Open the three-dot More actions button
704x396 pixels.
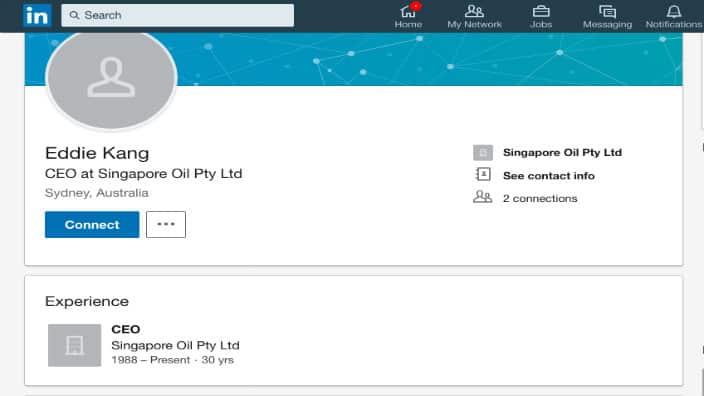[x=166, y=224]
